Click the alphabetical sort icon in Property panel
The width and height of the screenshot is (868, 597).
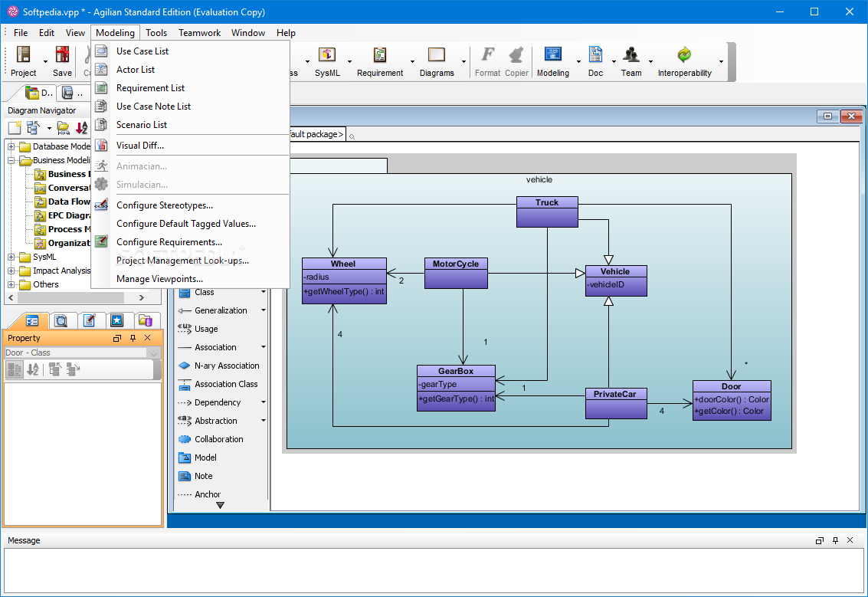pos(33,369)
